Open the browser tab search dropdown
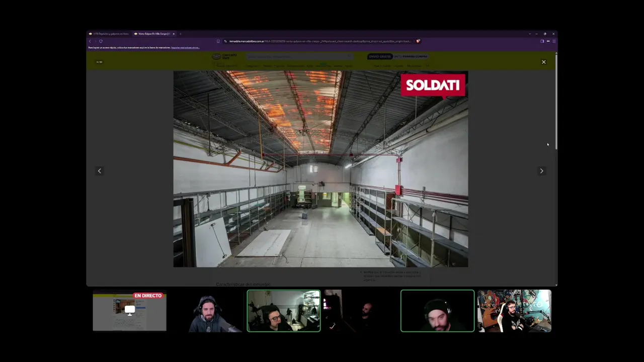Screen dimensions: 644x362 (529, 34)
